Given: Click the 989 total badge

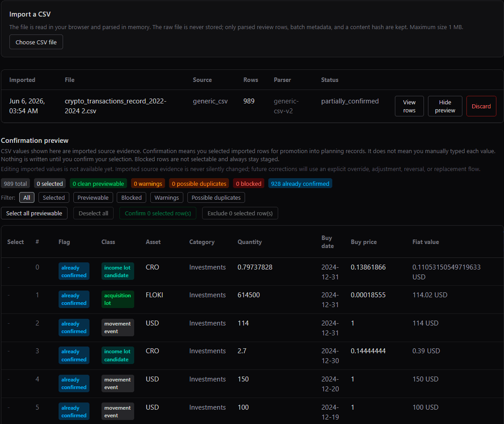Looking at the screenshot, I should coord(15,184).
